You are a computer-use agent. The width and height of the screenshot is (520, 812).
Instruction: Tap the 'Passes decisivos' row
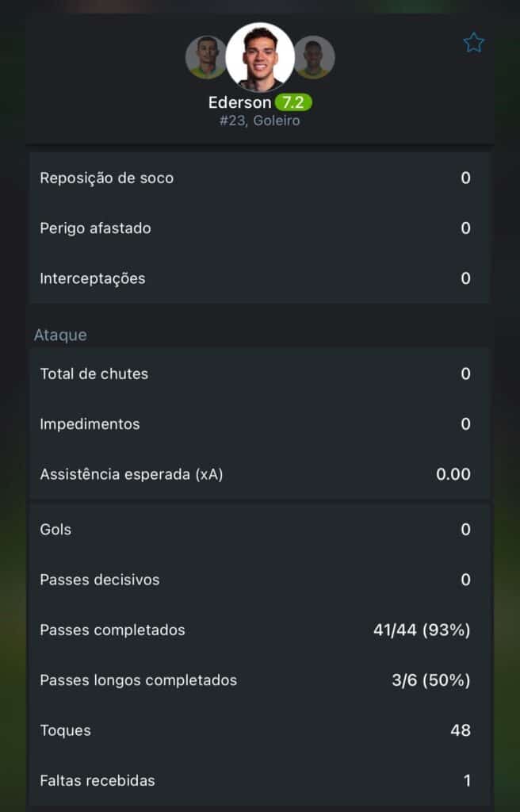(260, 580)
